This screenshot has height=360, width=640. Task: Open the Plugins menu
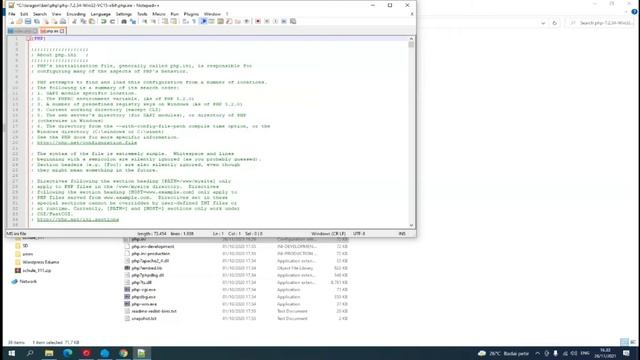click(191, 14)
